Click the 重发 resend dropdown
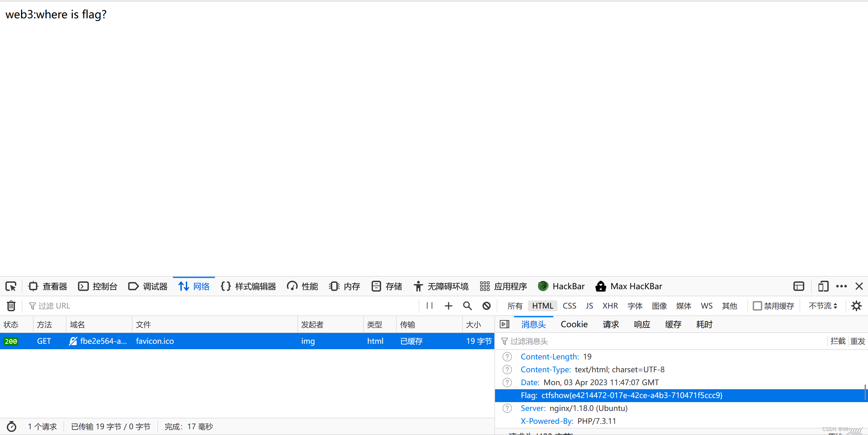868x435 pixels. [857, 341]
